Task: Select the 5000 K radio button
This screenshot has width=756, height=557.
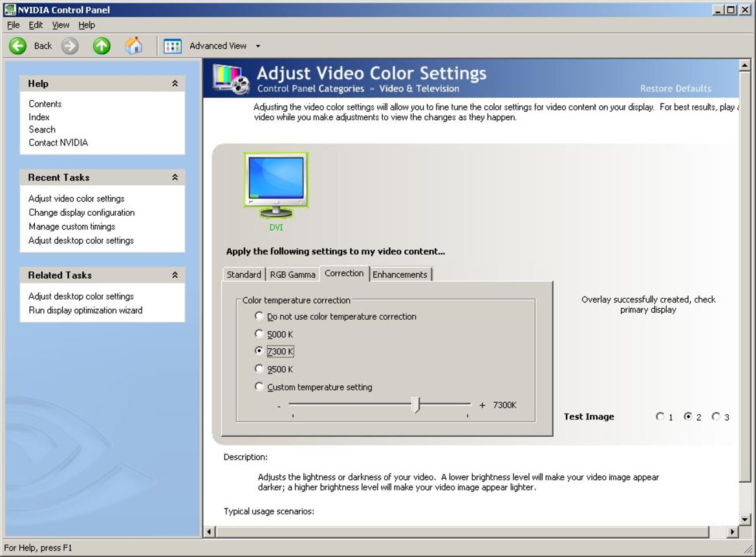Action: pos(259,333)
